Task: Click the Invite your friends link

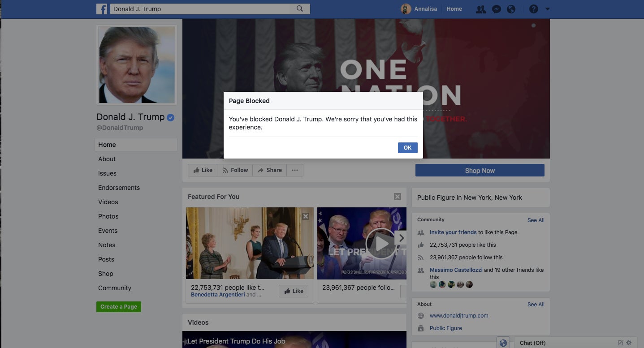Action: [453, 232]
